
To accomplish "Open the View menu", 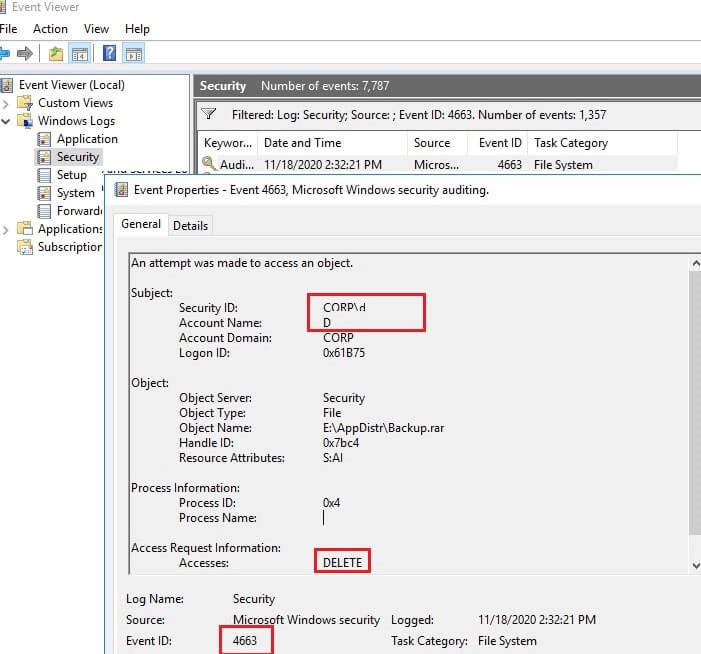I will [96, 29].
